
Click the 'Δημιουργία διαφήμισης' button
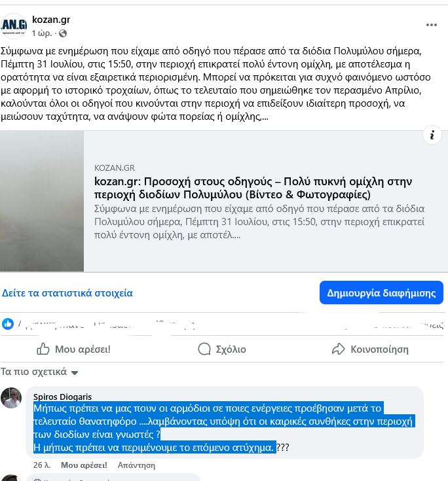point(381,293)
